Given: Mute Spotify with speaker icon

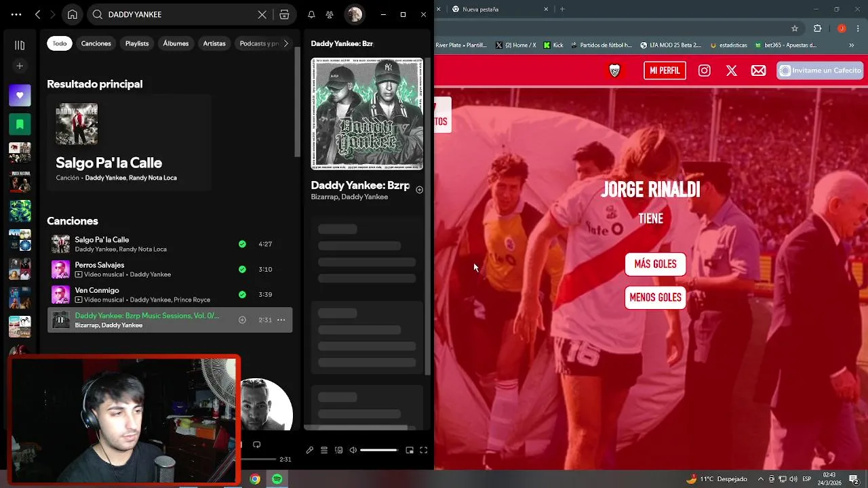Looking at the screenshot, I should coord(353,450).
